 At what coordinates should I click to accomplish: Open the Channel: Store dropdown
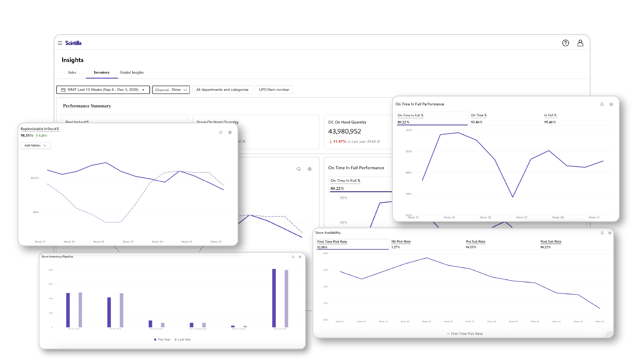171,90
